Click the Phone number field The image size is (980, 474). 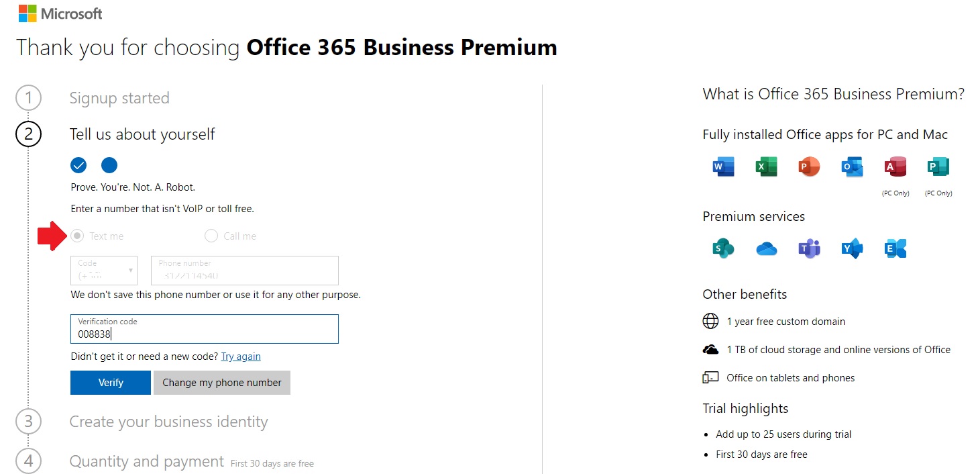coord(244,271)
